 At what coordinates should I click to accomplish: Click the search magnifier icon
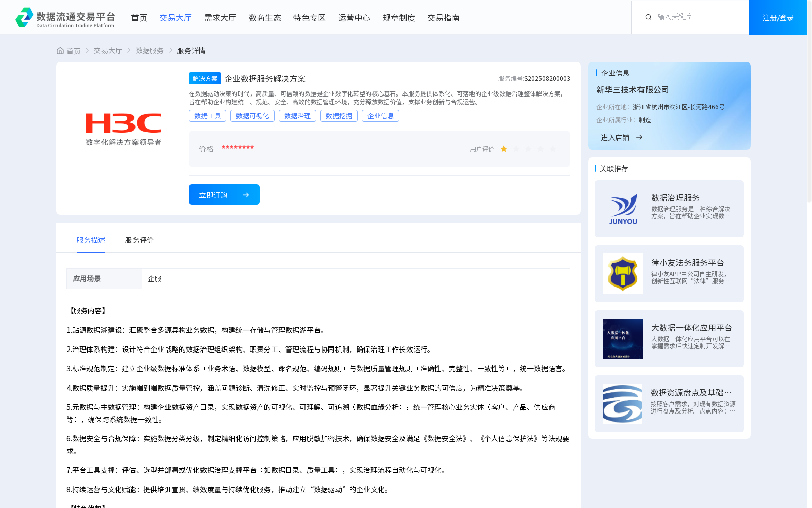tap(648, 17)
